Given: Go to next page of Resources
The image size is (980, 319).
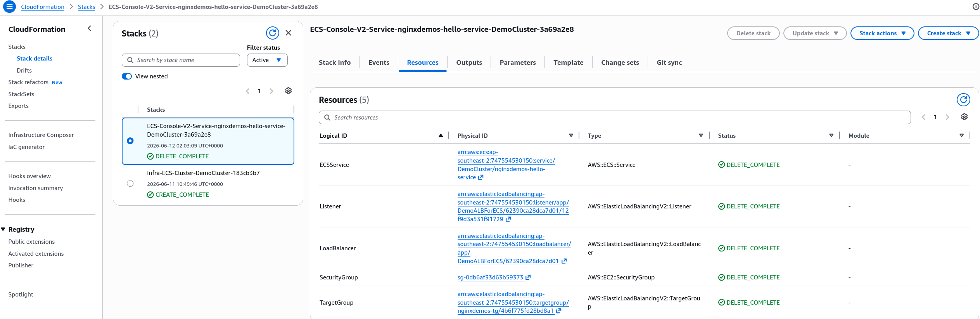Looking at the screenshot, I should point(947,117).
